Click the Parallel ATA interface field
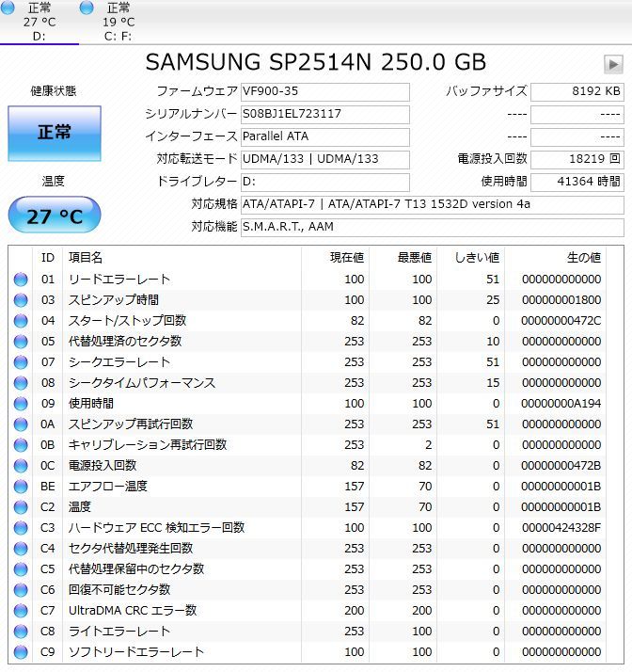The image size is (632, 672). click(x=325, y=137)
